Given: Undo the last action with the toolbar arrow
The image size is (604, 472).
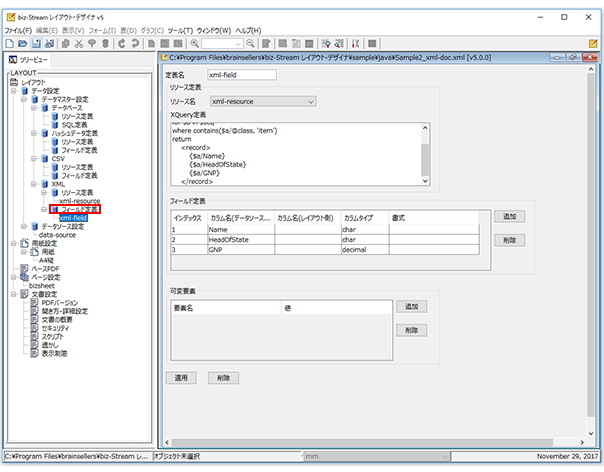Looking at the screenshot, I should pyautogui.click(x=122, y=44).
